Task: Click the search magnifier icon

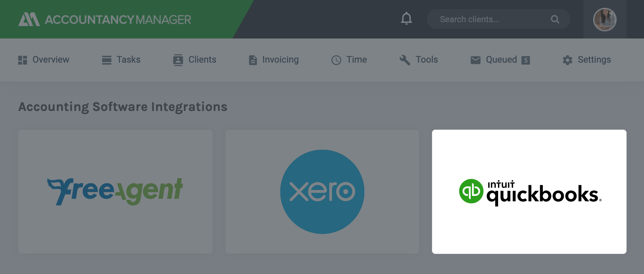Action: click(x=555, y=19)
